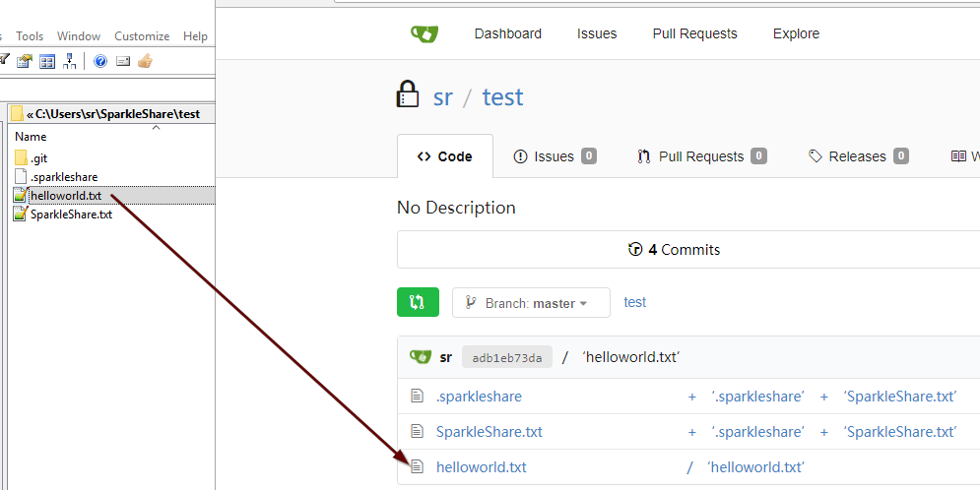This screenshot has height=490, width=980.
Task: Click the thumbs-up icon in toolbar
Action: [x=145, y=61]
